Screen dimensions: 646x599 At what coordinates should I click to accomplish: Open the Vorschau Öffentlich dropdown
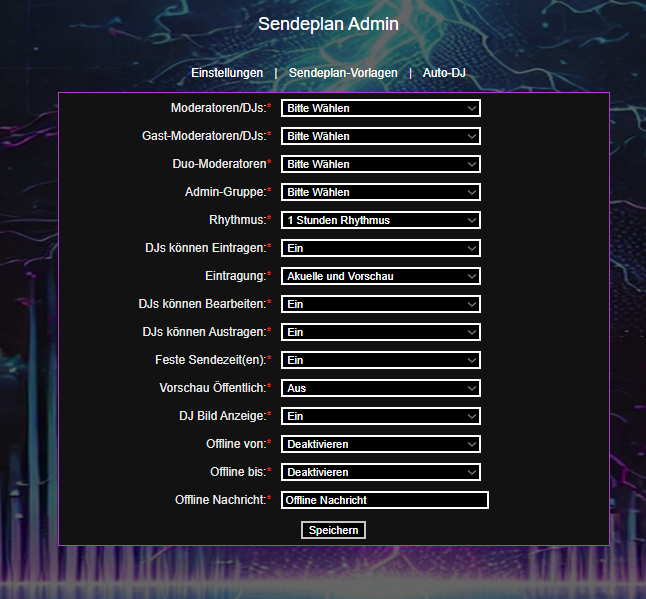[381, 388]
